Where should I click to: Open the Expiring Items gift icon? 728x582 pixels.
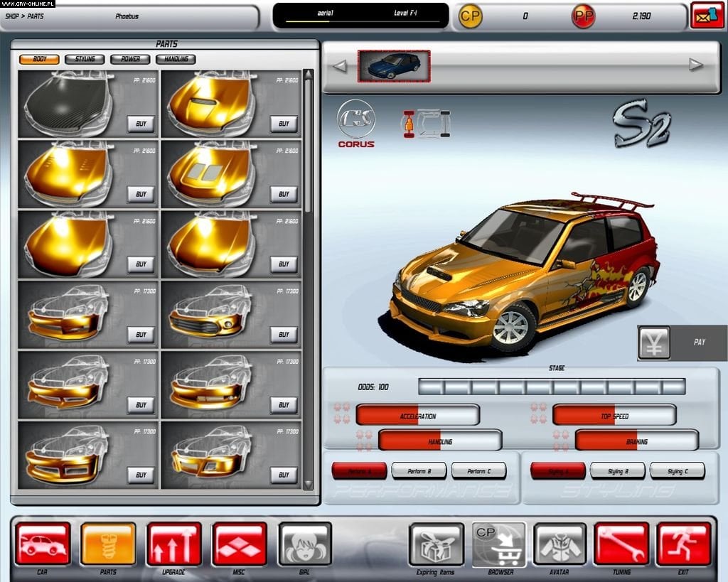pyautogui.click(x=436, y=544)
